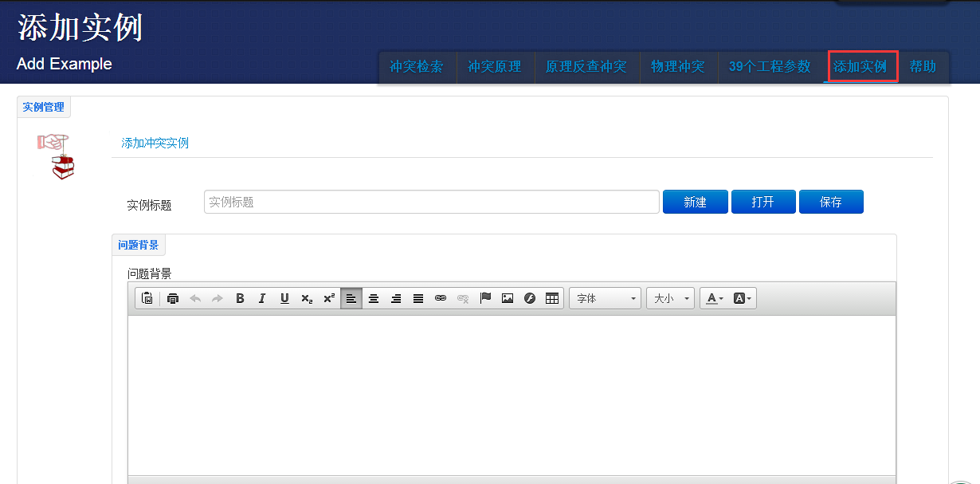Insert a hyperlink using the link icon
Viewport: 980px width, 484px height.
coord(441,298)
